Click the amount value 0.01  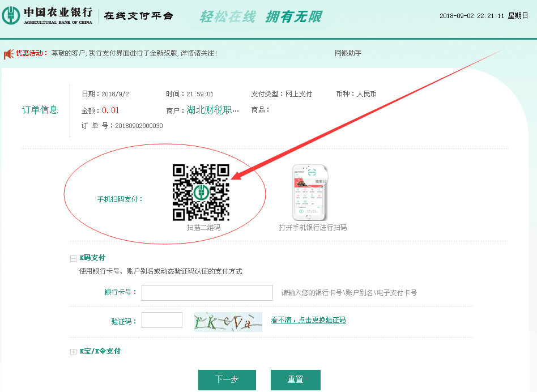tap(110, 110)
